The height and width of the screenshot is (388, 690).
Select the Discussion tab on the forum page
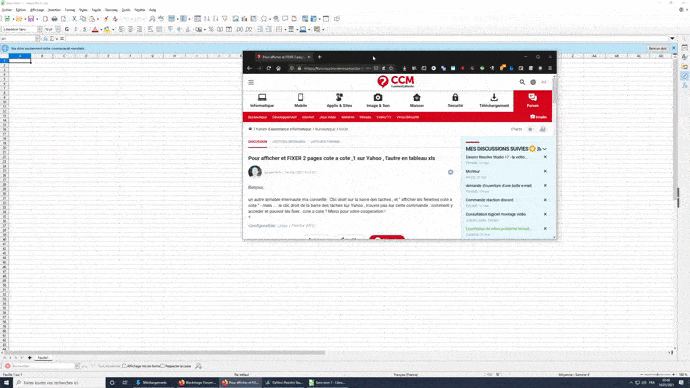257,142
